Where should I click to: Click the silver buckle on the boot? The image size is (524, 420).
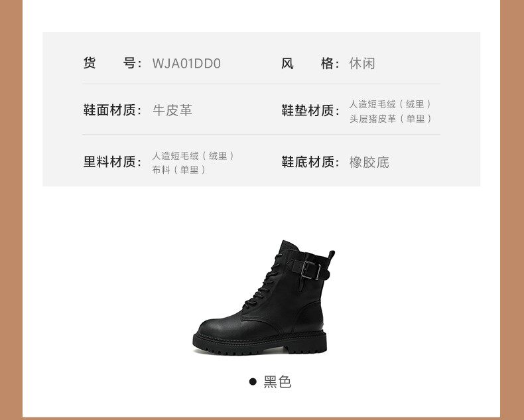point(311,270)
